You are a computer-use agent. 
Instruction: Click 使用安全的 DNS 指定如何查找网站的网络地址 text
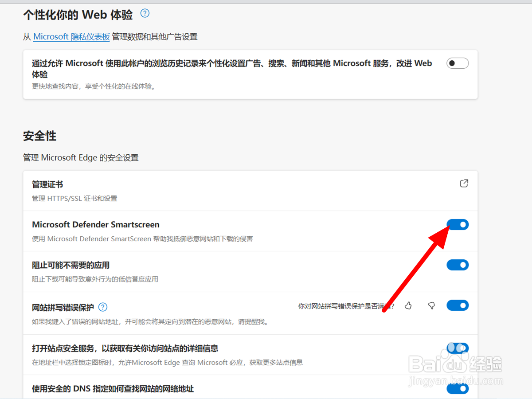[x=113, y=389]
